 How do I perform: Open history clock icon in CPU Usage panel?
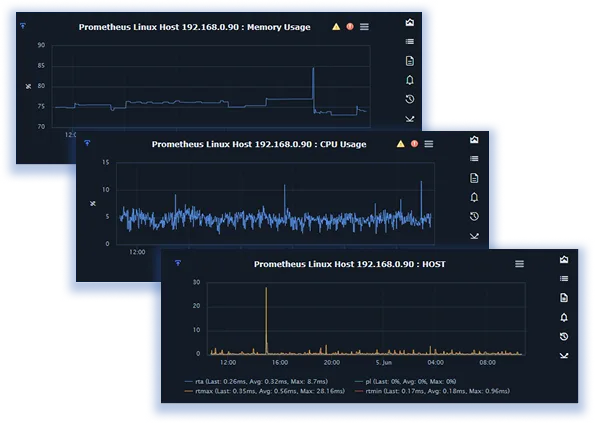[x=474, y=217]
